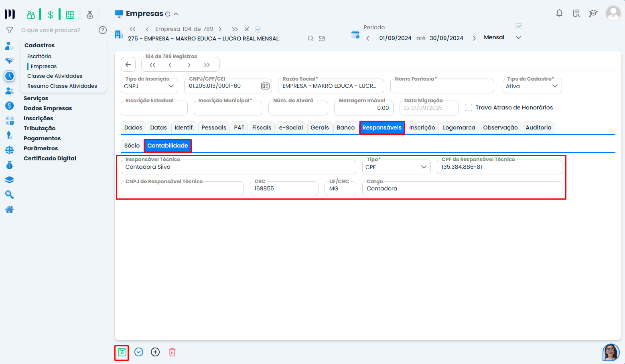Open the notifications bell
This screenshot has height=364, width=625.
[x=559, y=13]
